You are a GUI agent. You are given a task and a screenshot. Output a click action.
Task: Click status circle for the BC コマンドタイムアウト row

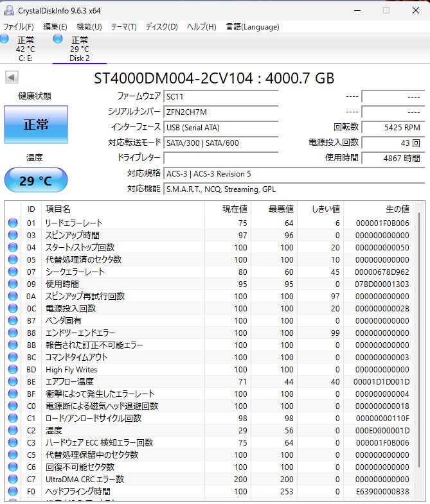tap(13, 357)
